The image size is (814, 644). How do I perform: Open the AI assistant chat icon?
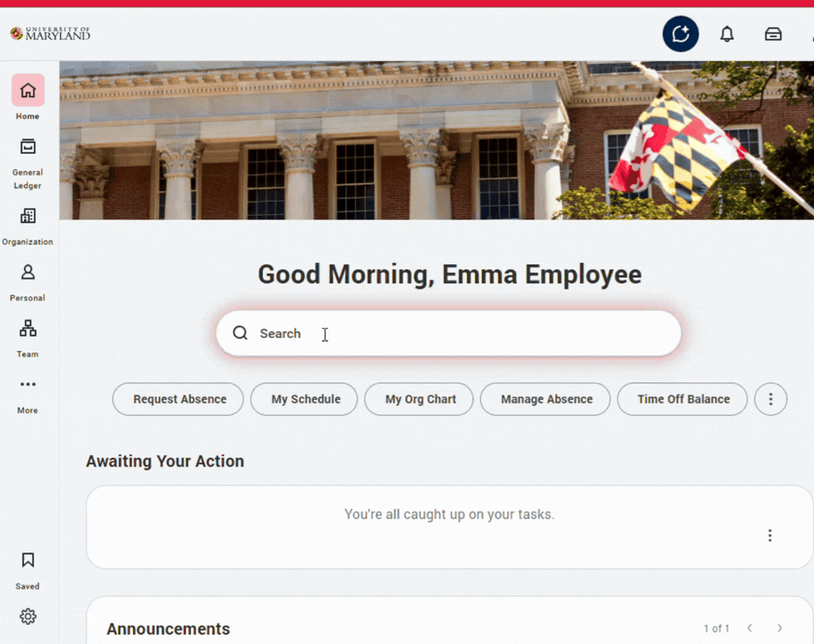pos(680,34)
